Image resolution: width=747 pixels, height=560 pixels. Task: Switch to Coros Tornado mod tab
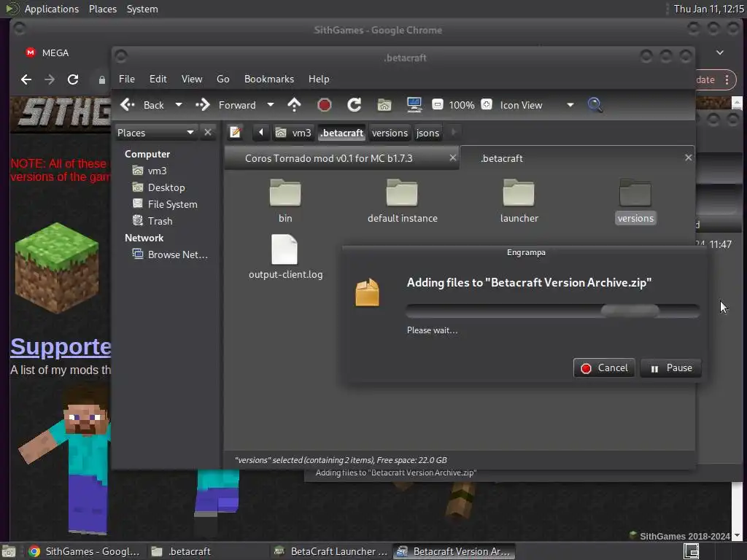point(329,158)
